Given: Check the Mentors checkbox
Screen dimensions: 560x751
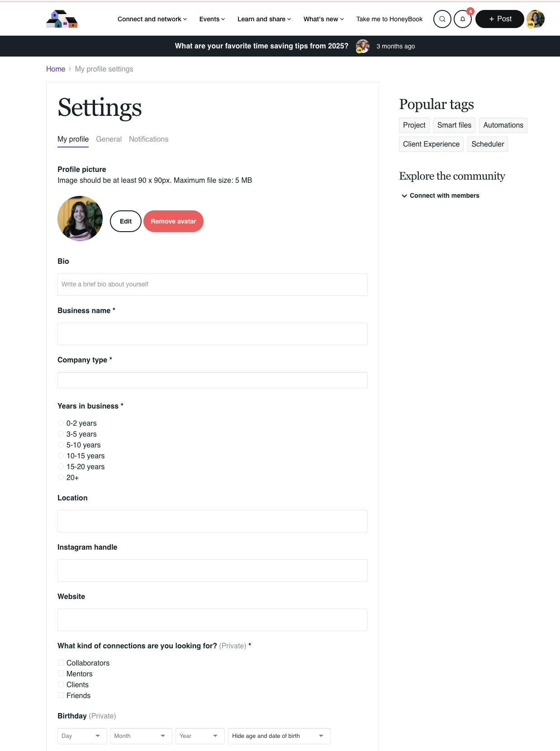Looking at the screenshot, I should pyautogui.click(x=61, y=674).
